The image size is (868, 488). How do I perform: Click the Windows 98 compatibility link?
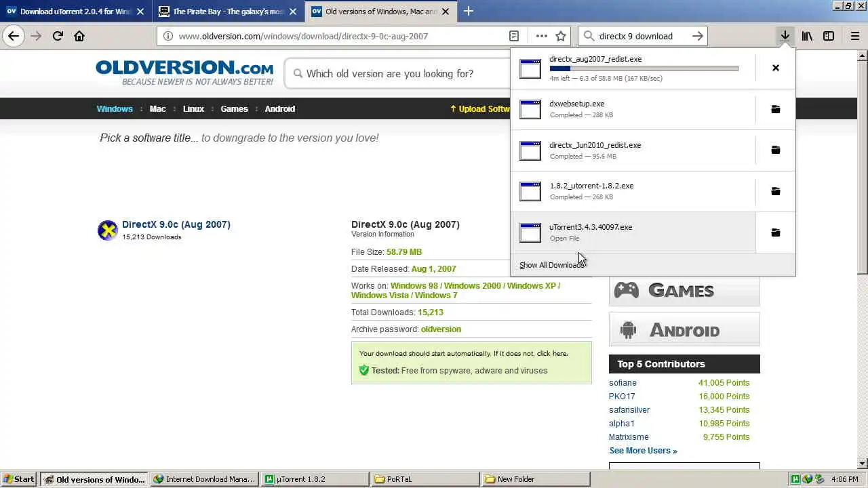(414, 286)
